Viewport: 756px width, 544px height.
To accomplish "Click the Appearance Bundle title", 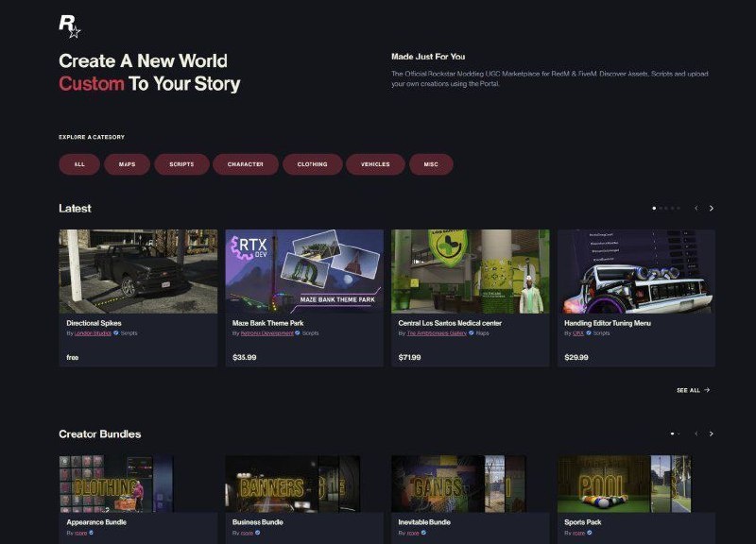I will (96, 522).
